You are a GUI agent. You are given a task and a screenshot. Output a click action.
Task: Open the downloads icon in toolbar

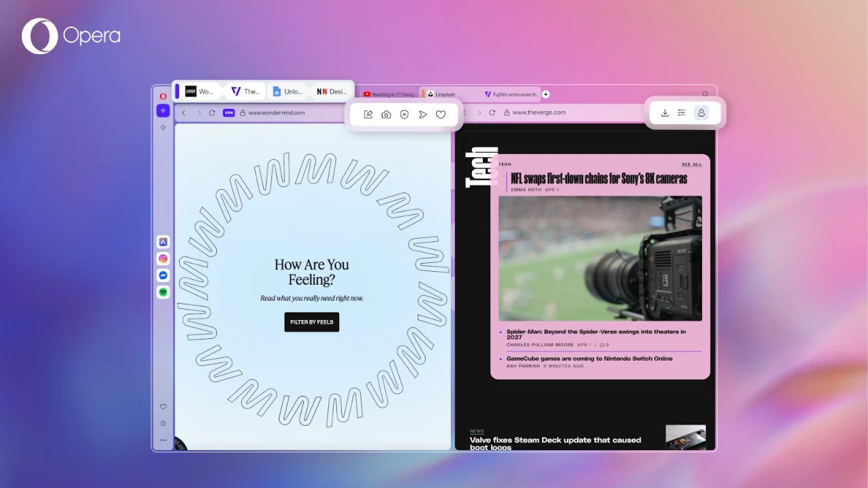tap(665, 113)
